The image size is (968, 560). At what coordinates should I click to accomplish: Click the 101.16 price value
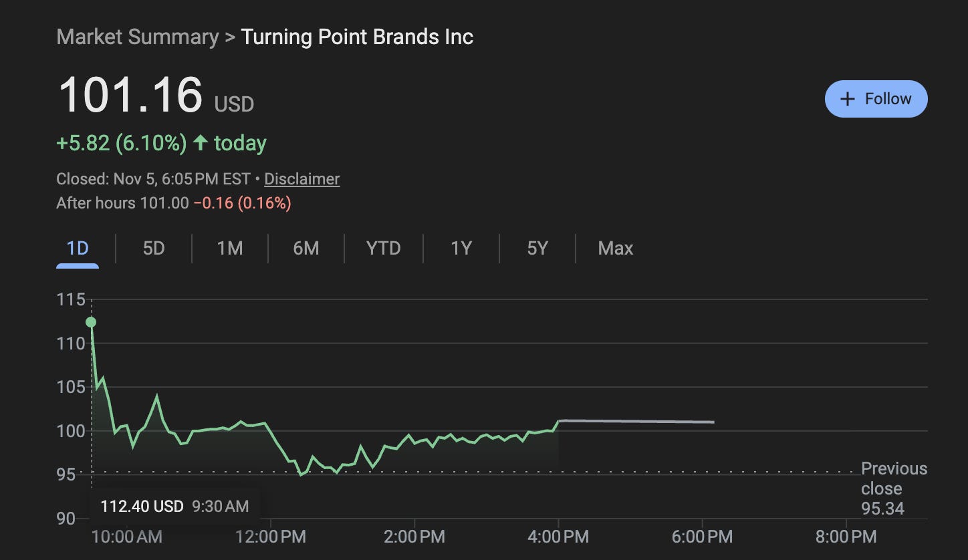tap(130, 95)
